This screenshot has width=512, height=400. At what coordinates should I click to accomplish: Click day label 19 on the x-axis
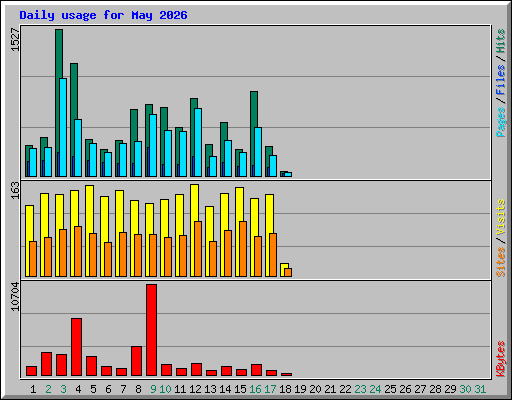(x=300, y=389)
